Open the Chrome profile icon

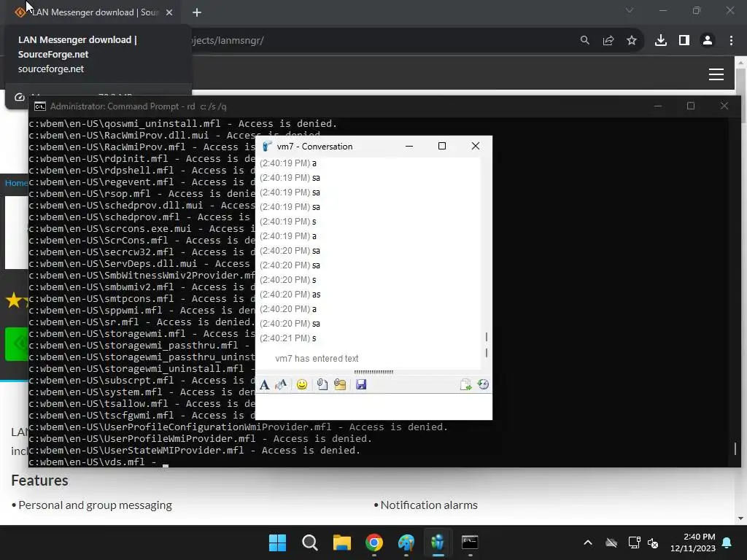coord(708,41)
